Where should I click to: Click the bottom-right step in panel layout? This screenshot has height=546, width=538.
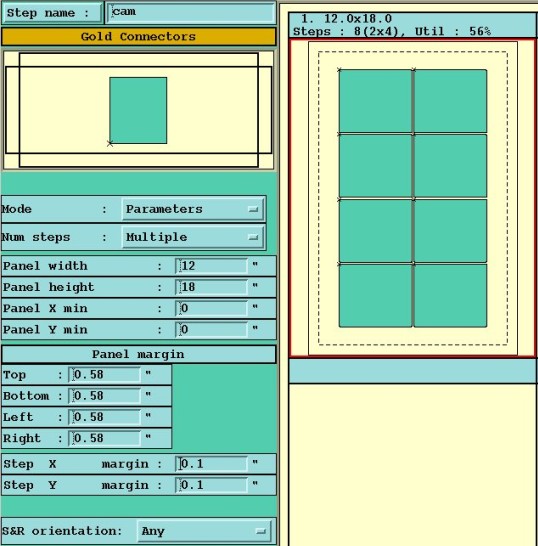pos(451,296)
